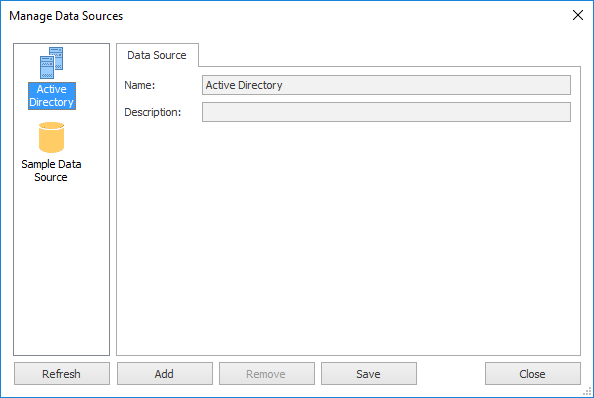Click the disabled Remove button
594x398 pixels.
(x=267, y=374)
